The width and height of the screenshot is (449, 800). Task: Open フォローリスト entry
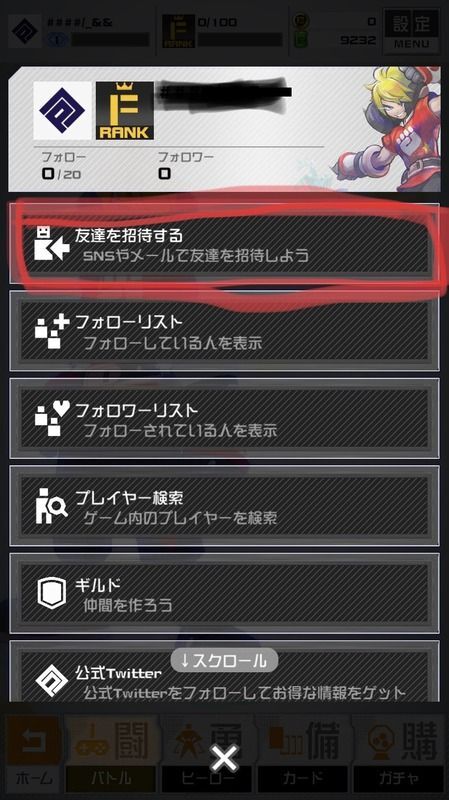[x=224, y=331]
